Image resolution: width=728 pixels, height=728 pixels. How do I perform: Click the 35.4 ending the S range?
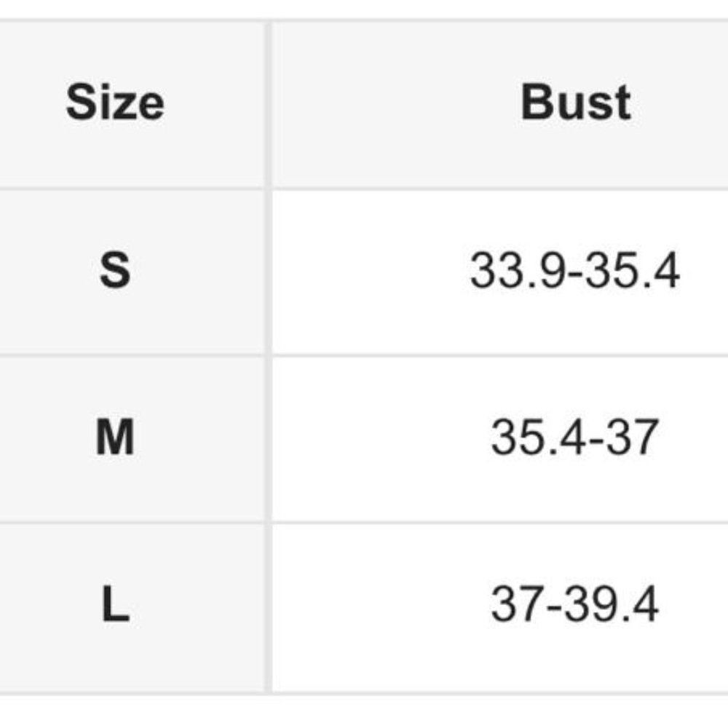pos(633,270)
